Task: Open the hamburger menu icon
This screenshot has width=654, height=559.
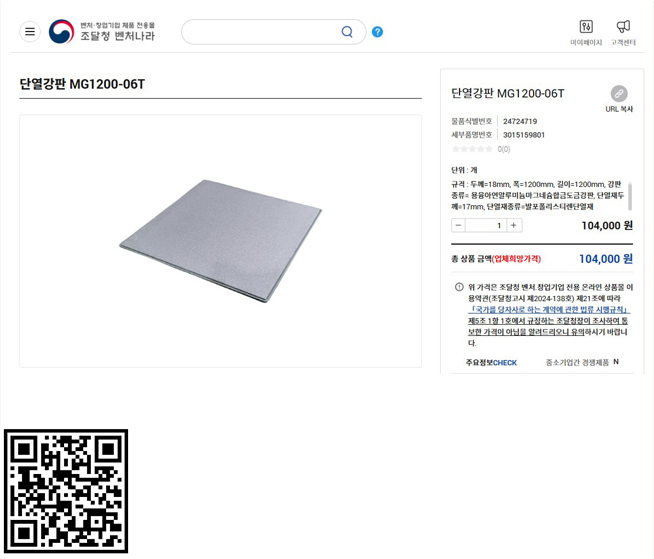Action: pos(30,32)
